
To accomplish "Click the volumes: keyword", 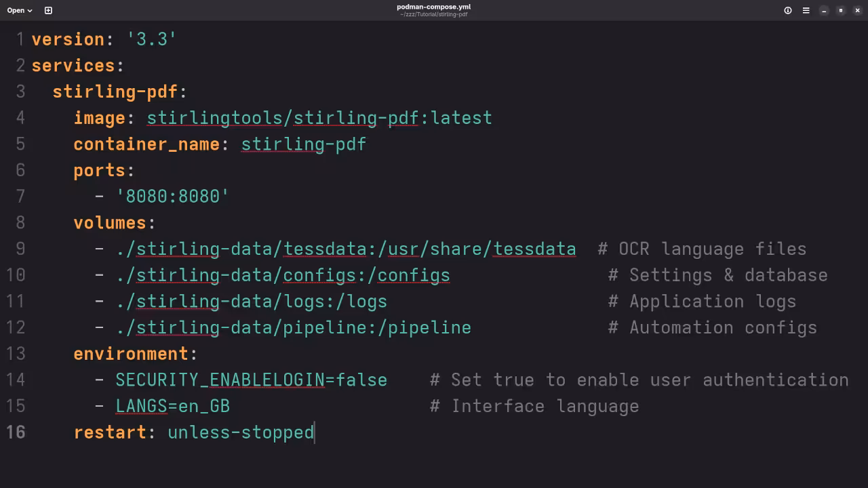I will click(113, 222).
